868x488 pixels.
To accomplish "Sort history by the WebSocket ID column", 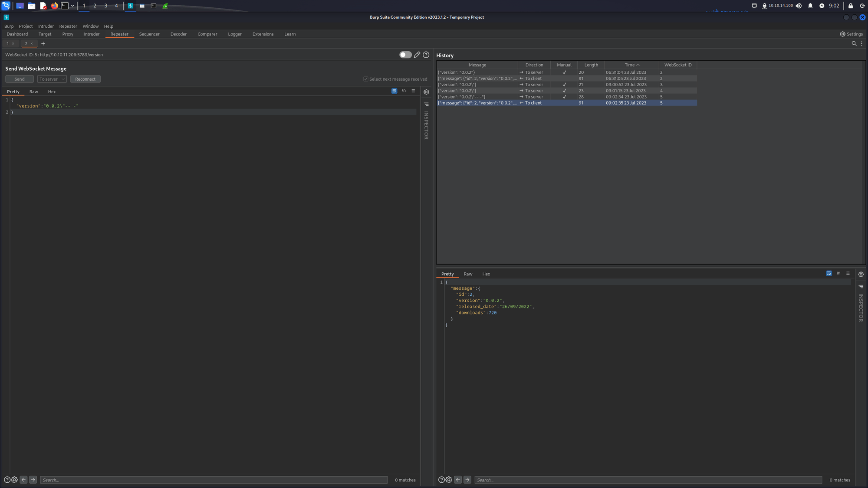I will pos(678,65).
